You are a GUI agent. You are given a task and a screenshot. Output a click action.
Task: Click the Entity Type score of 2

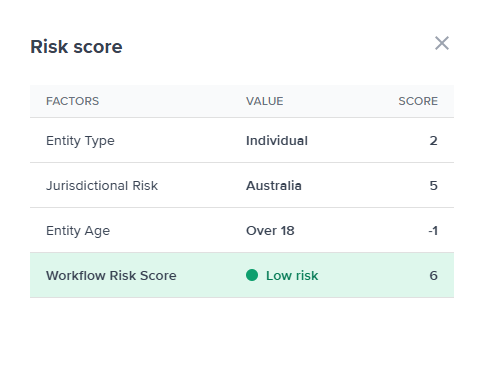coord(433,141)
